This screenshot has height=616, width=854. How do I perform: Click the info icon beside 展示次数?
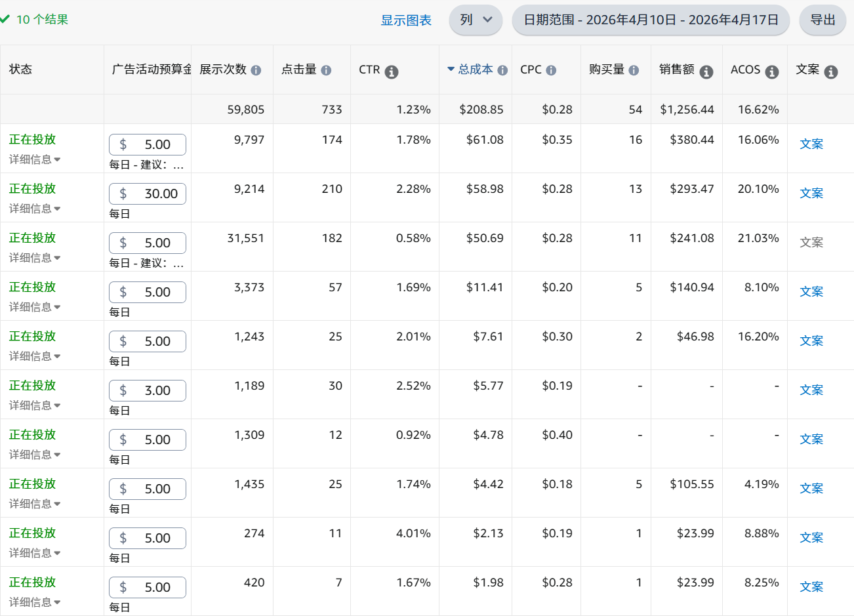256,70
